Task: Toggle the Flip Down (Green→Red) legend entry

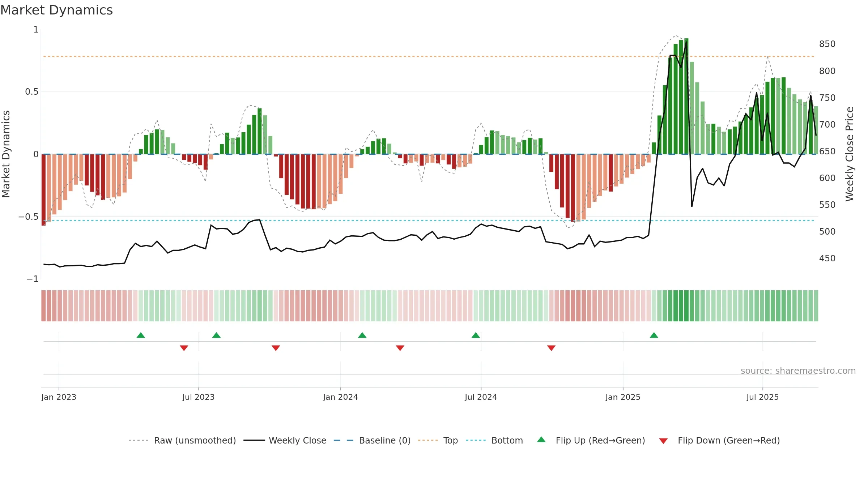Action: pos(719,440)
